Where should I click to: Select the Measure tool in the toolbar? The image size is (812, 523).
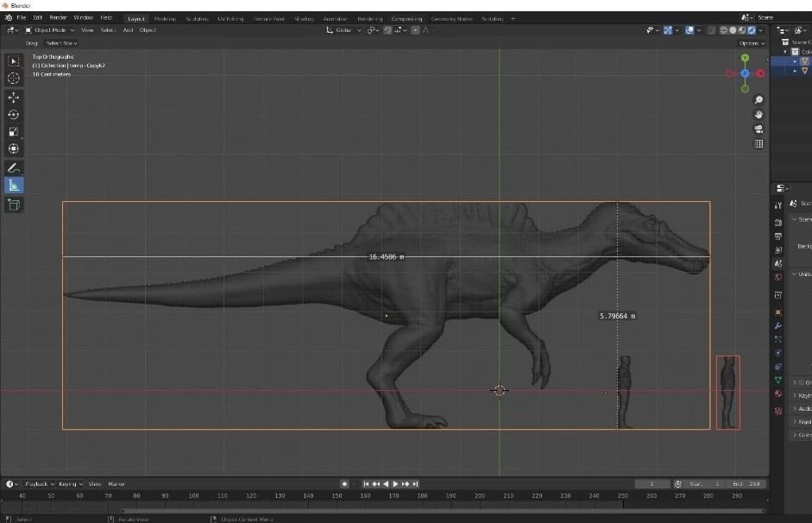coord(14,185)
